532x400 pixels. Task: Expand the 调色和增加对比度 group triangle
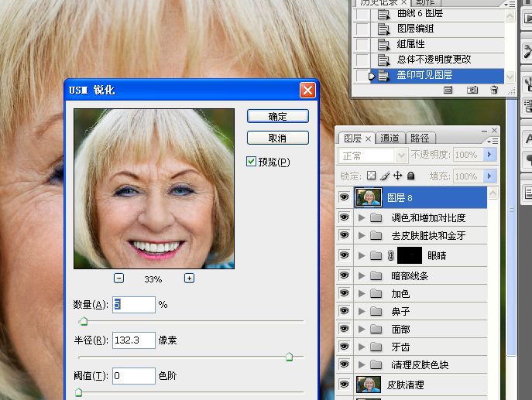[x=362, y=217]
